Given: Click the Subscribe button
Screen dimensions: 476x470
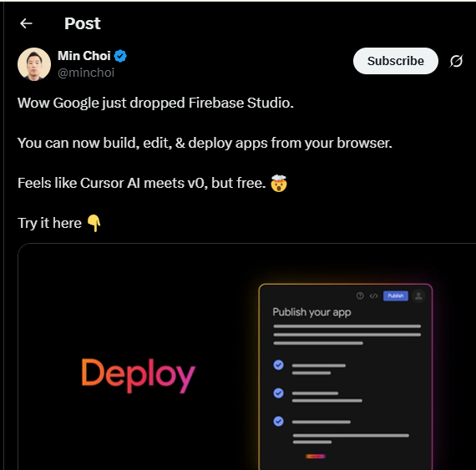Looking at the screenshot, I should tap(396, 61).
